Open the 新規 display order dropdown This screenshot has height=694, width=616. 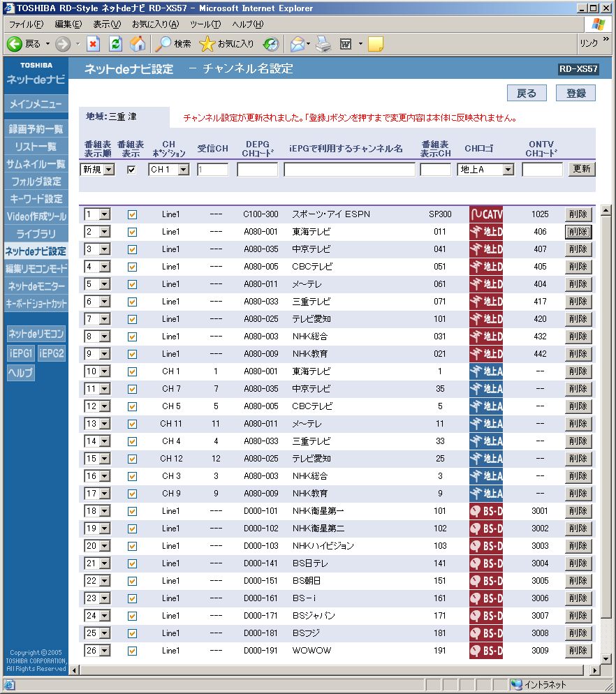97,170
